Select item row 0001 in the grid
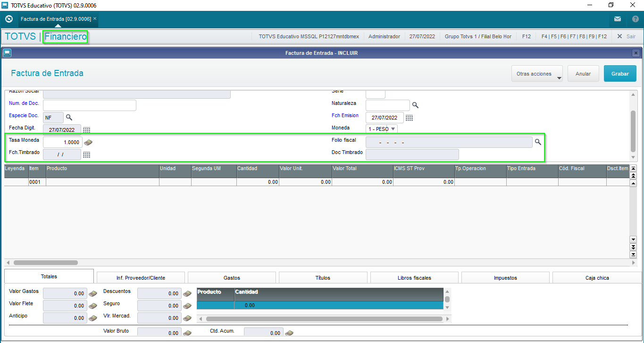The width and height of the screenshot is (644, 343). point(317,182)
